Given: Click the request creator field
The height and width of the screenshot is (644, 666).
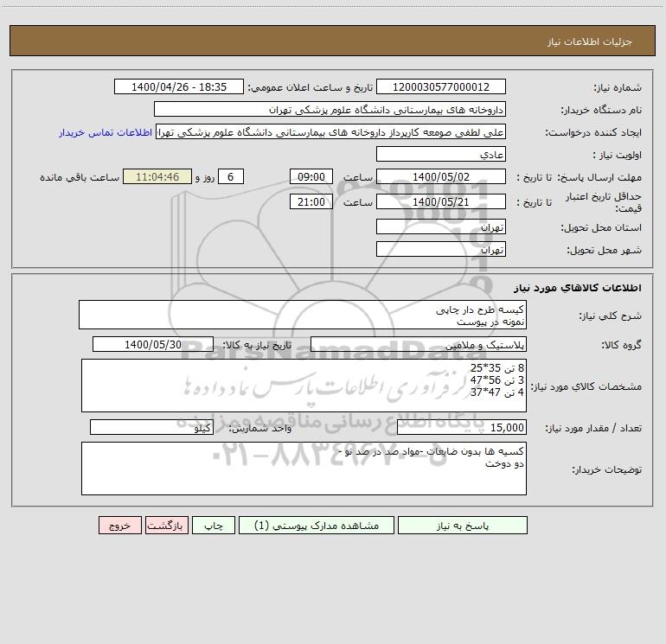Looking at the screenshot, I should [x=331, y=131].
